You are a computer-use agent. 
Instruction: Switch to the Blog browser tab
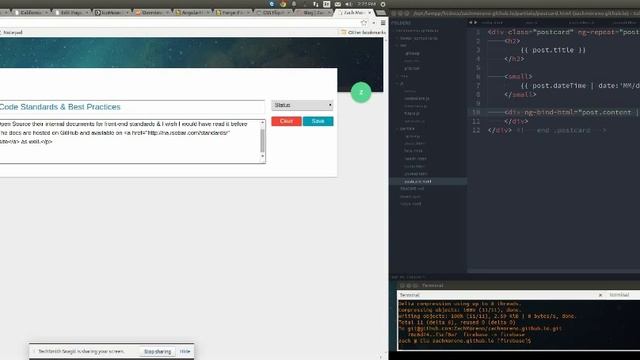(313, 13)
